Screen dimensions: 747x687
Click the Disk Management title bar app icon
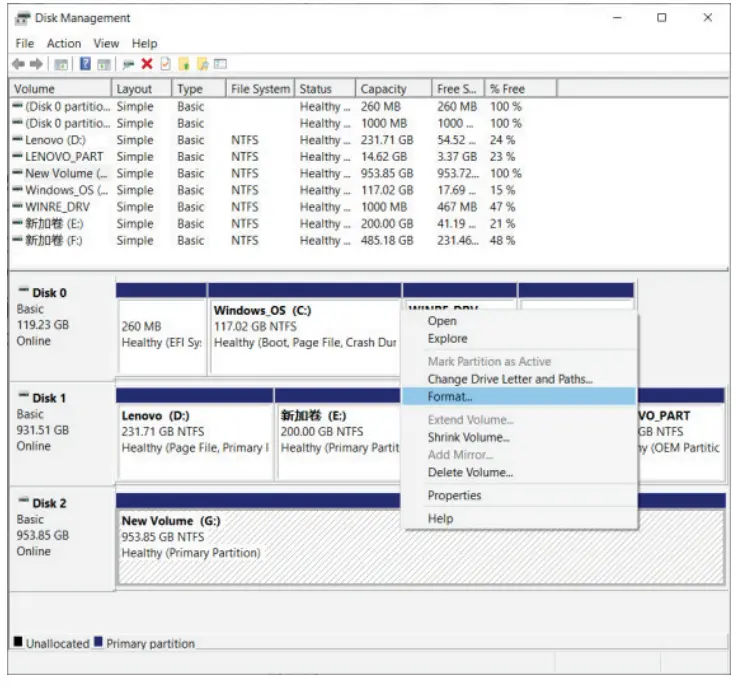coord(23,18)
